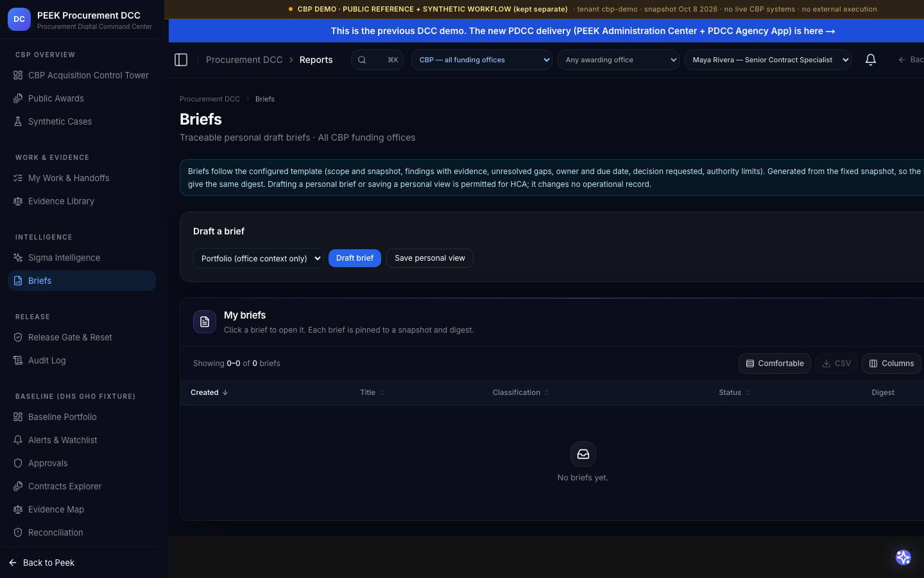Open the Any awarding office dropdown
The height and width of the screenshot is (578, 924).
[619, 60]
